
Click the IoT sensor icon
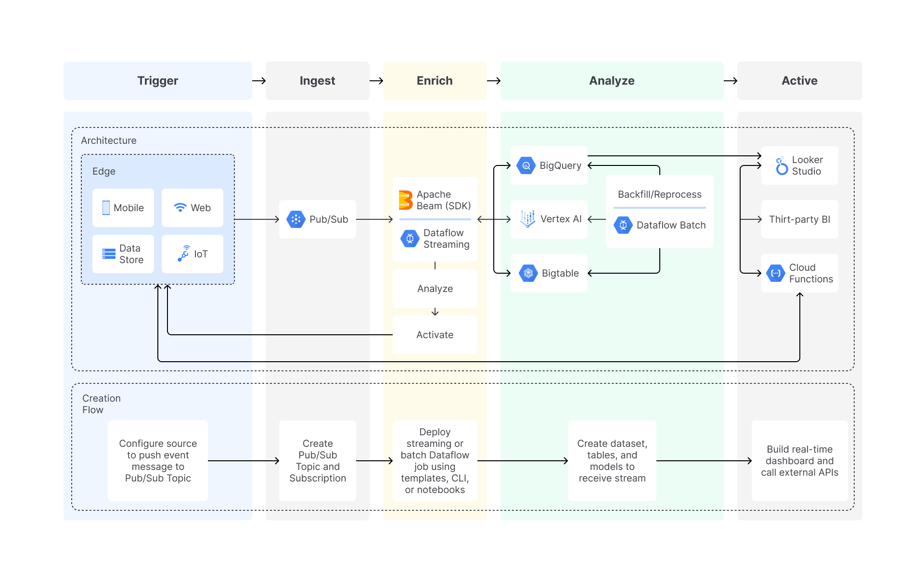[x=184, y=253]
